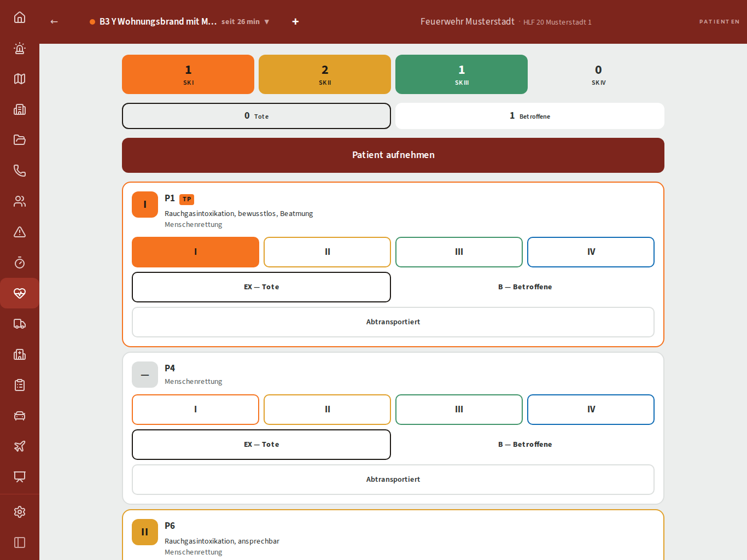Set patient P4 to category III
This screenshot has height=560, width=747.
tap(459, 410)
